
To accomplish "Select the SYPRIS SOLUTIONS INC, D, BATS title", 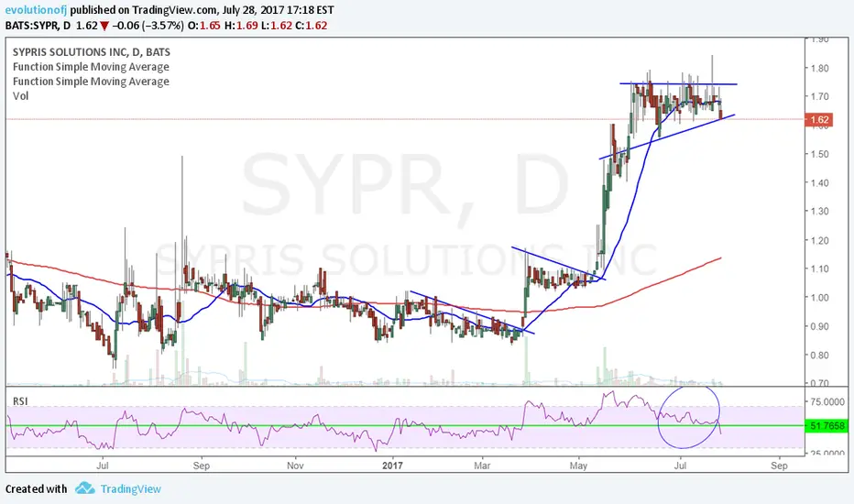I will click(92, 52).
